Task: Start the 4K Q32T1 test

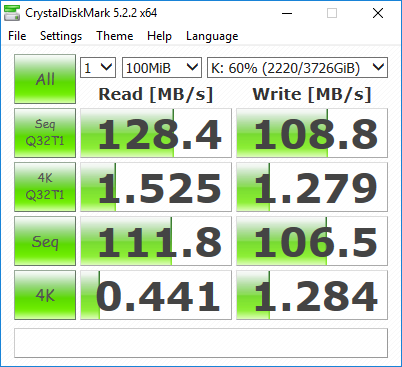Action: (x=45, y=187)
